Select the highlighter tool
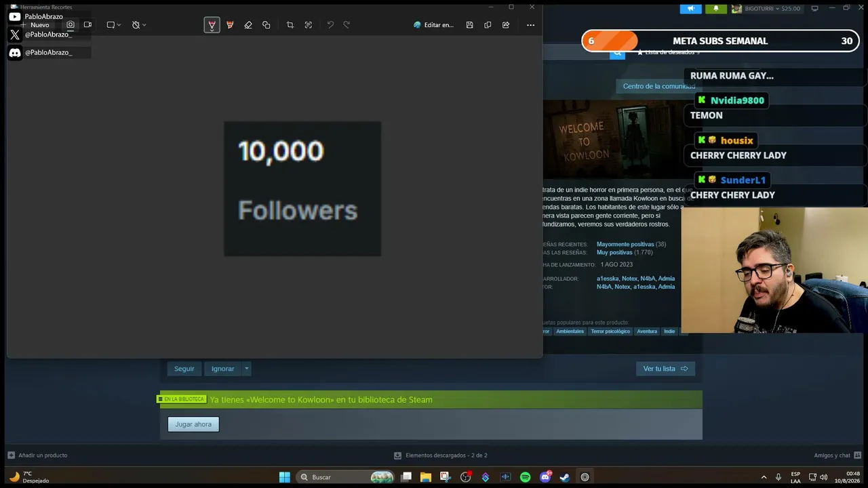868x488 pixels. pos(230,25)
